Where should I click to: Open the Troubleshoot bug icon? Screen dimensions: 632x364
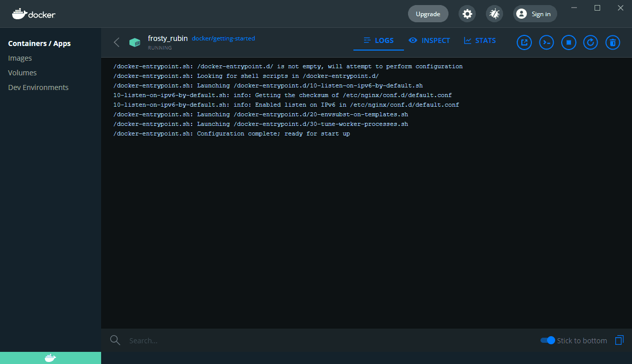tap(494, 14)
